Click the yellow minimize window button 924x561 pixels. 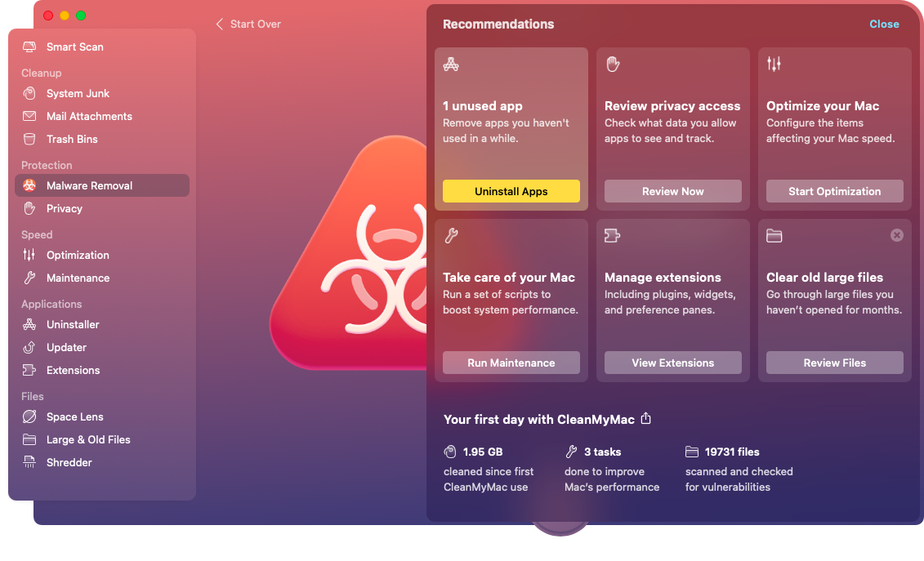click(65, 16)
